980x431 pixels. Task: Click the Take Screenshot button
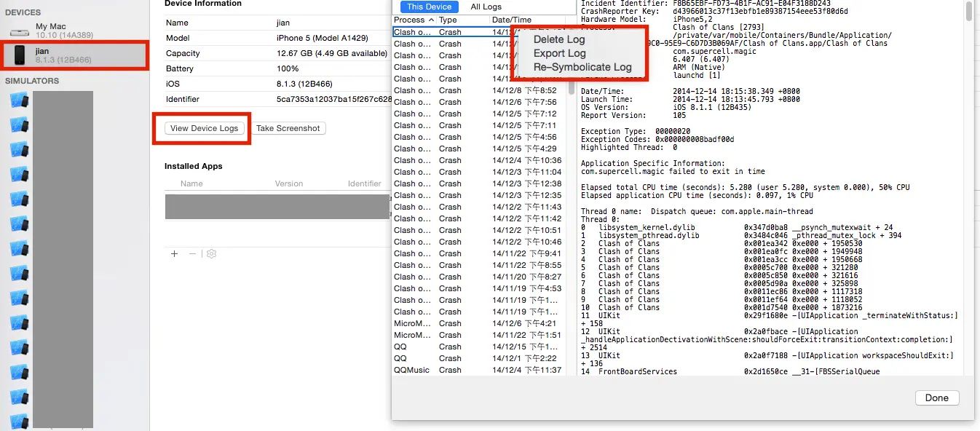tap(288, 128)
